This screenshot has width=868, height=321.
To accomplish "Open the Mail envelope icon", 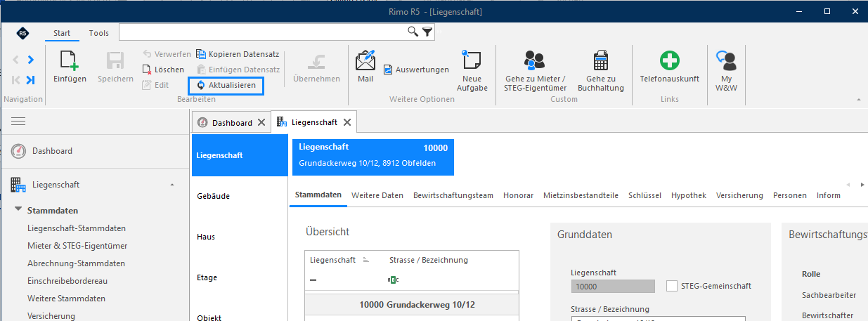I will click(x=365, y=60).
